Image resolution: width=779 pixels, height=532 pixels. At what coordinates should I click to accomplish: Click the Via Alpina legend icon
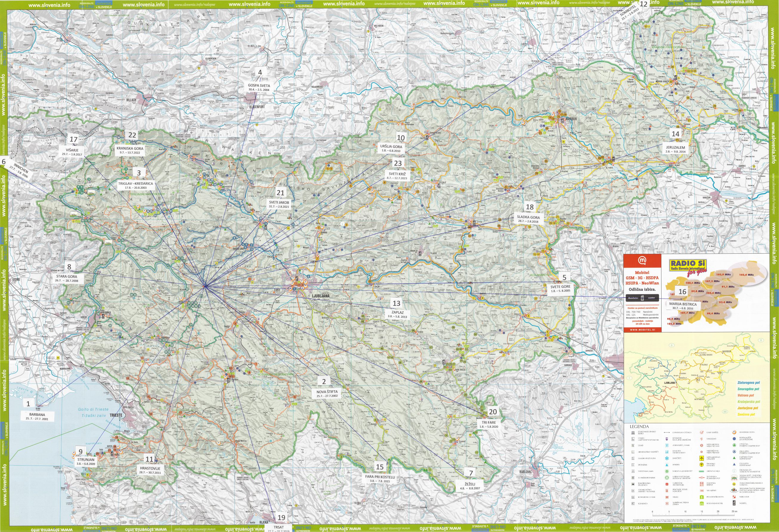[x=701, y=491]
